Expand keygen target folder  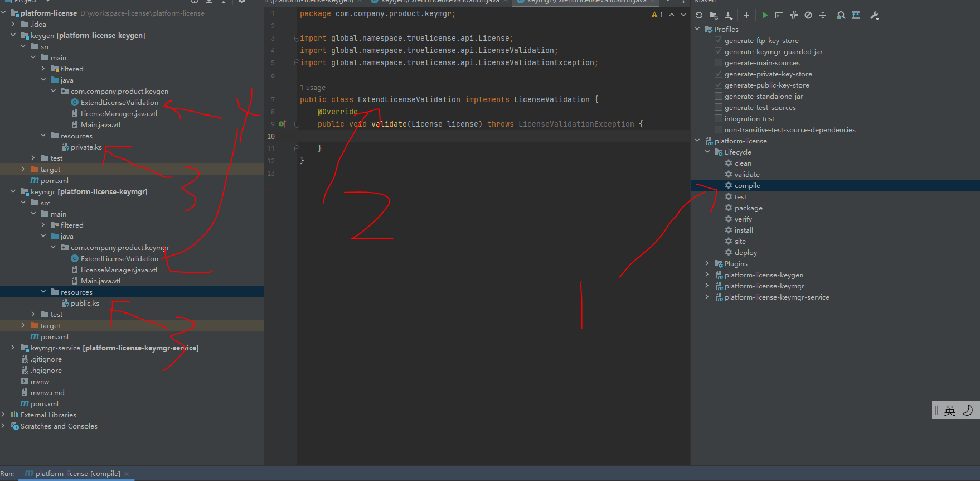tap(23, 169)
